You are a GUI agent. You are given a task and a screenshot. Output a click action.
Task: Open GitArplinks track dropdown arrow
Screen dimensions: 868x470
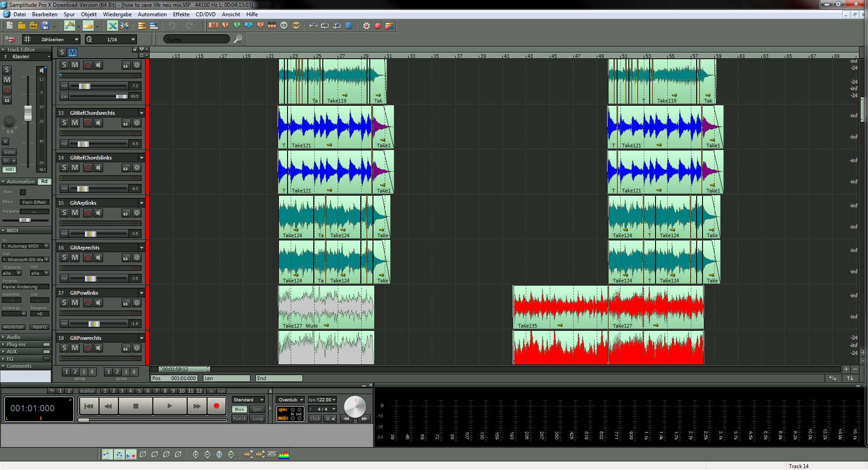142,203
